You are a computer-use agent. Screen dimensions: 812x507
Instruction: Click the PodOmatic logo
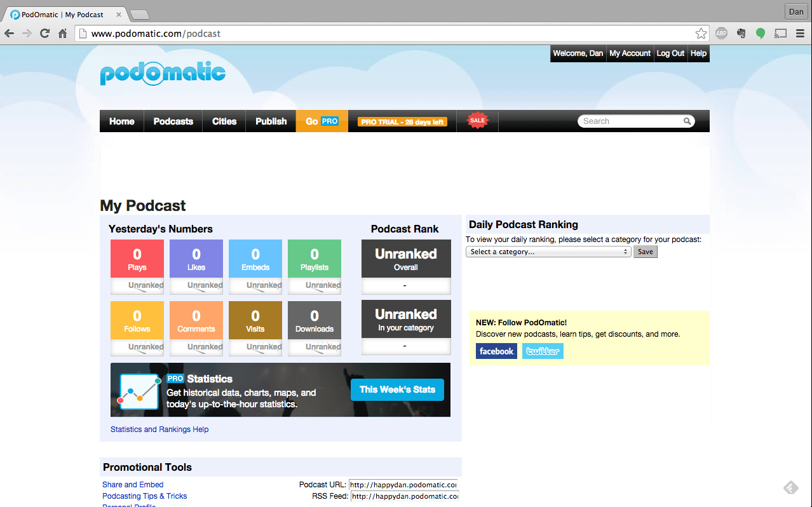tap(163, 73)
